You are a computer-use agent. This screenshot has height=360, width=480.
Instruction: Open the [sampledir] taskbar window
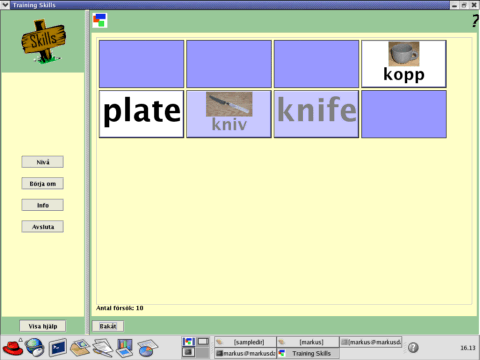[x=245, y=342]
